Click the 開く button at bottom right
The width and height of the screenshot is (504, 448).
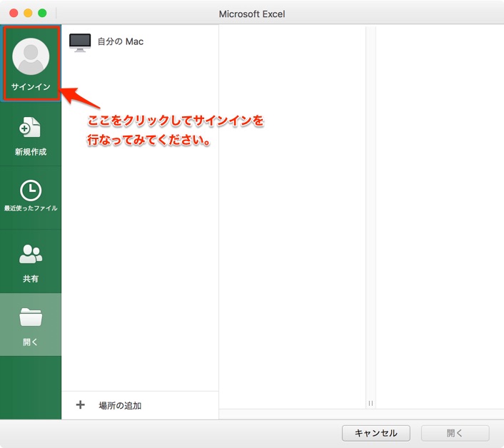455,433
